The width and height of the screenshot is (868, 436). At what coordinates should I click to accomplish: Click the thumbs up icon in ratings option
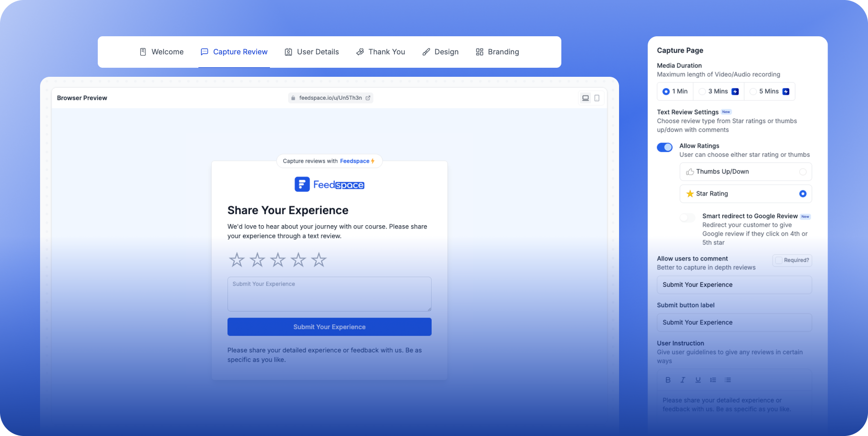[x=690, y=172]
